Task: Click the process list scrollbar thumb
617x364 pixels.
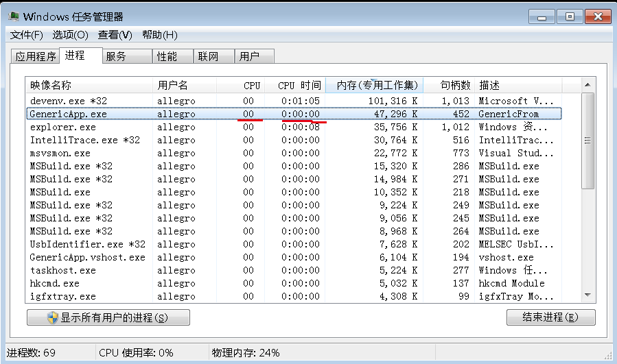Action: [588, 141]
